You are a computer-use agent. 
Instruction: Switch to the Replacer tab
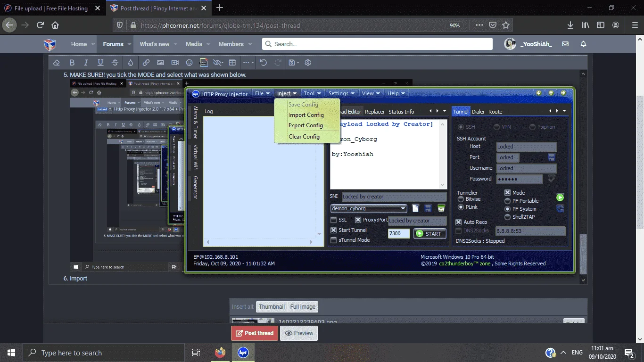(375, 112)
